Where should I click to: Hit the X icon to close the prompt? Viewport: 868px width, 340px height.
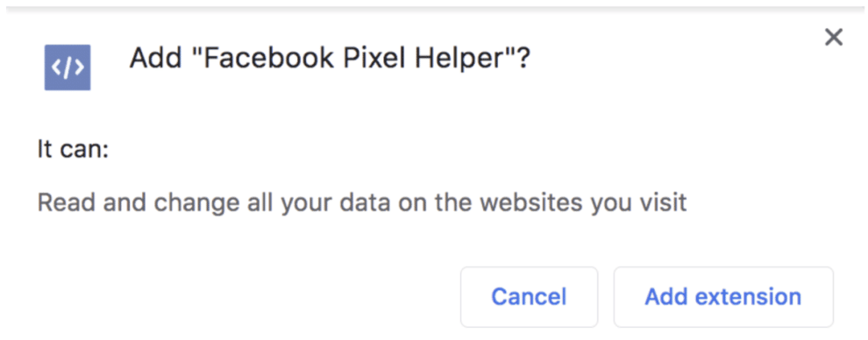833,38
